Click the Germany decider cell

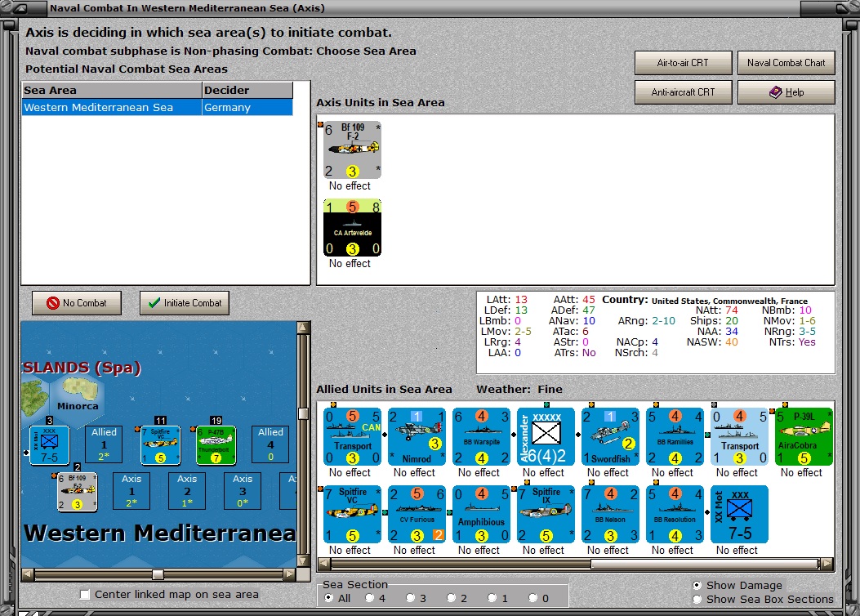247,108
